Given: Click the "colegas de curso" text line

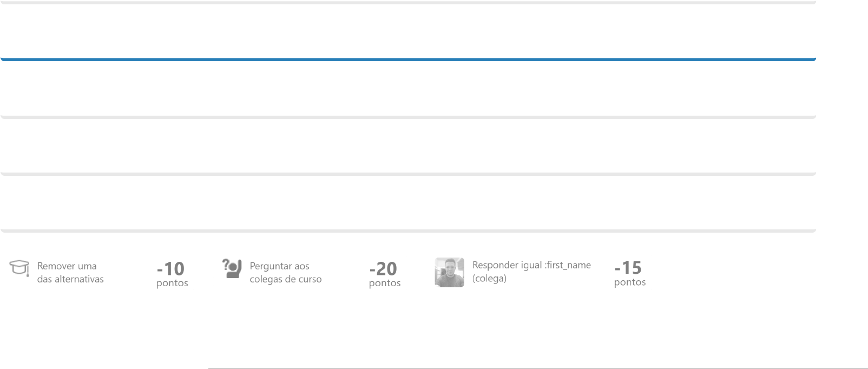Looking at the screenshot, I should (285, 279).
